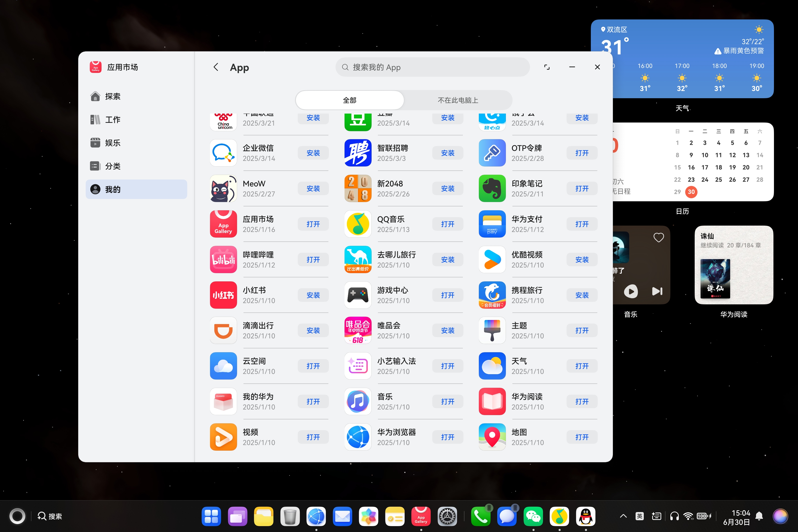This screenshot has width=798, height=532.
Task: Open the notification bell in the taskbar
Action: (x=759, y=516)
